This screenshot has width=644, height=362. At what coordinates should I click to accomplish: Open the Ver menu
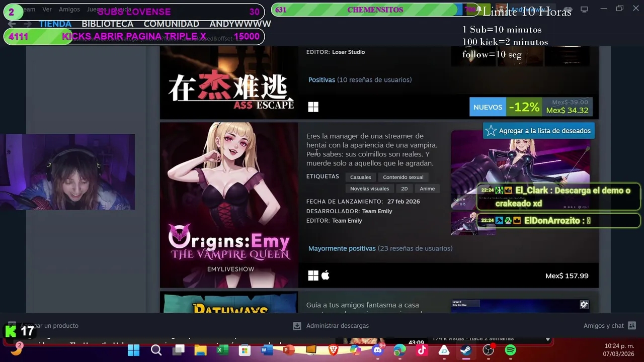[x=47, y=9]
